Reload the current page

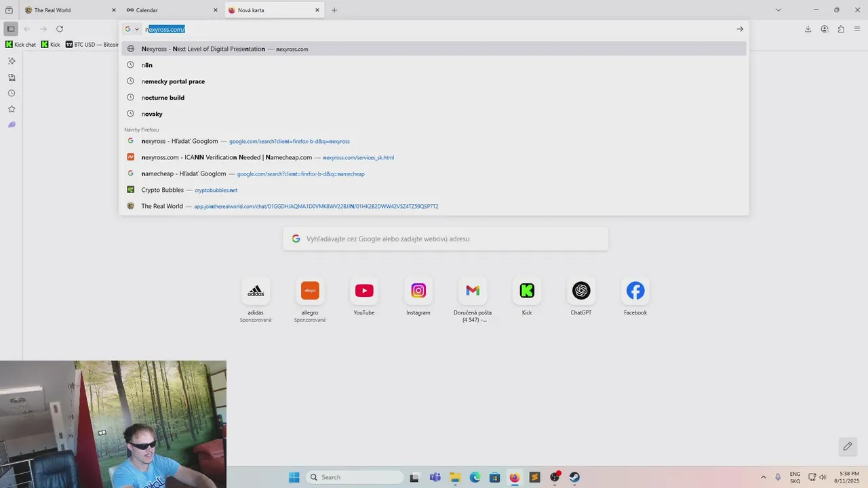coord(60,29)
